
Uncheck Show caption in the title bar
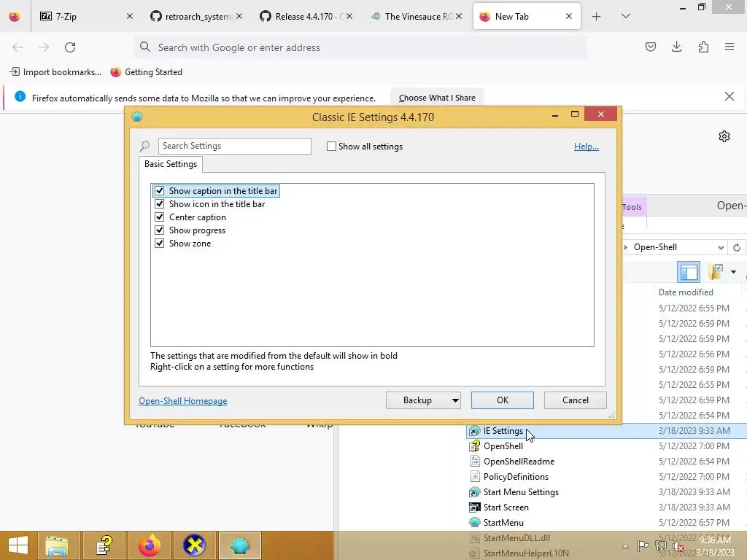tap(159, 191)
